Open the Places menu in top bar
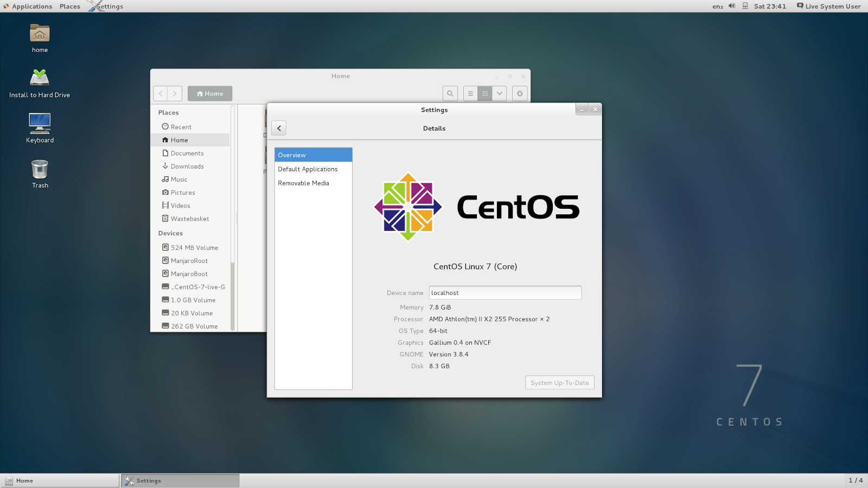Viewport: 868px width, 488px height. pos(70,7)
